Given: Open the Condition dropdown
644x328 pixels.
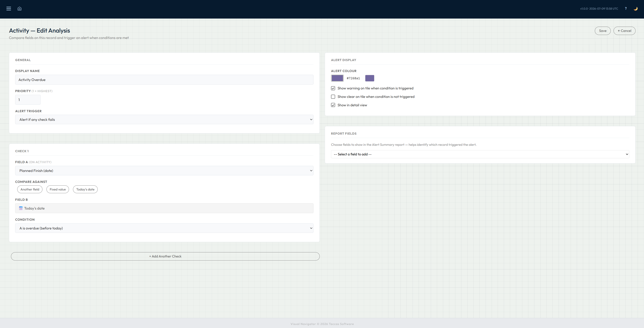Looking at the screenshot, I should 164,228.
